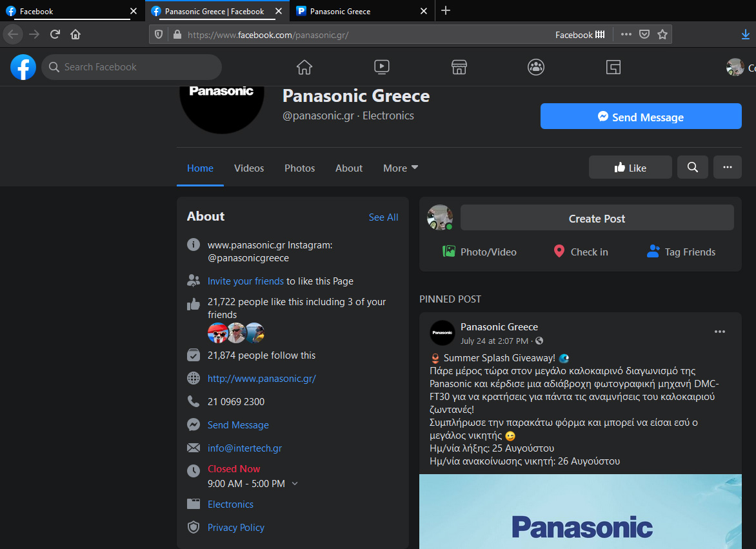
Task: Reload the current page
Action: pos(55,34)
